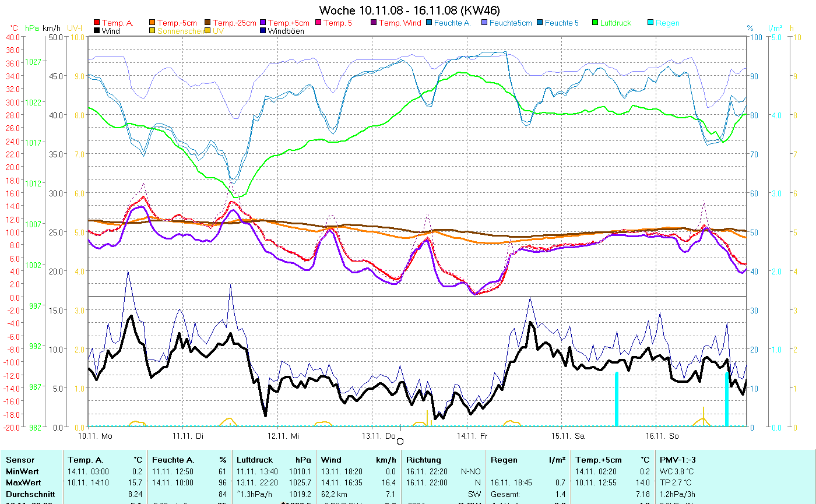Image resolution: width=816 pixels, height=504 pixels.
Task: Click the purple Temp.+5cm legend square
Action: tap(263, 23)
